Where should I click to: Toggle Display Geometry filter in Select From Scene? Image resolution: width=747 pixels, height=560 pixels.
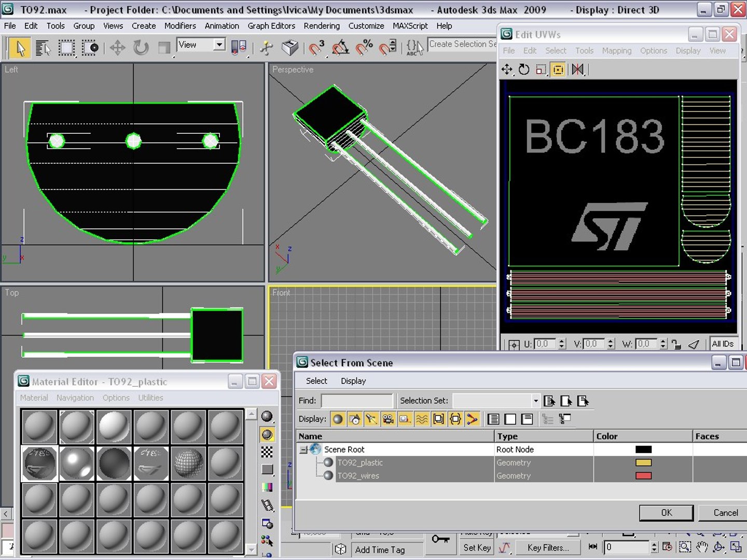(x=338, y=419)
